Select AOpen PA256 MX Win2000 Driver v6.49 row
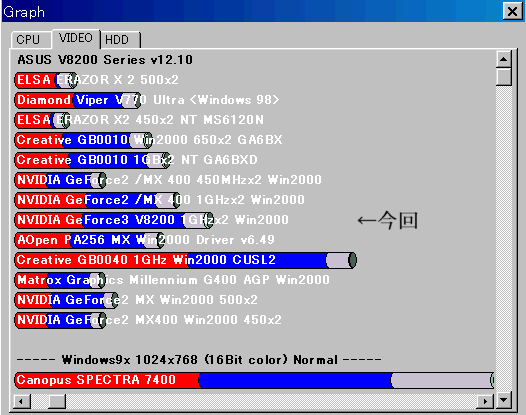The image size is (526, 415). (145, 240)
